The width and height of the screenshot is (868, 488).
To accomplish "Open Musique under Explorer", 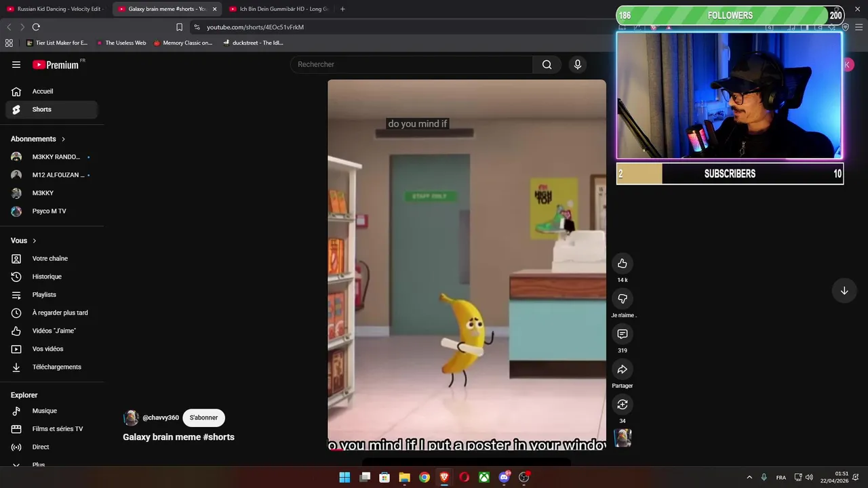I will [52, 411].
